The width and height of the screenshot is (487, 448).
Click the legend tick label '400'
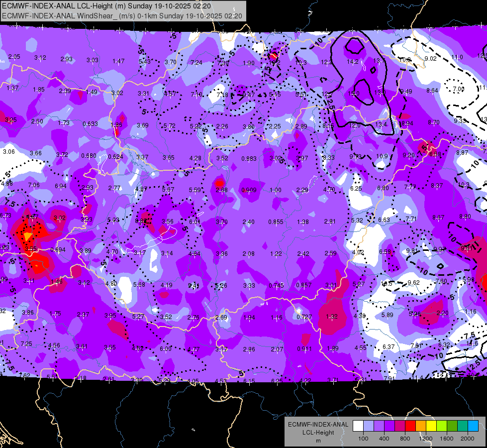(x=384, y=439)
